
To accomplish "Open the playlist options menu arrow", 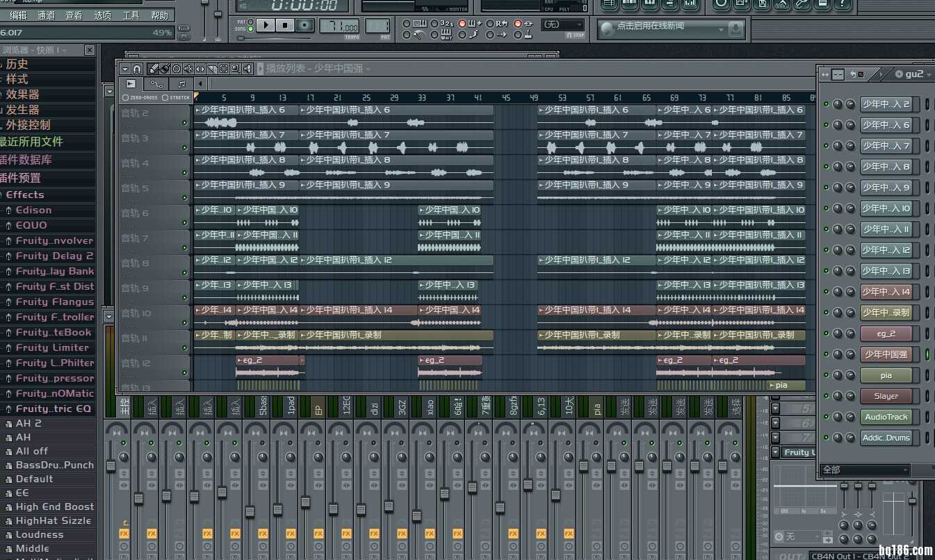I will coord(125,69).
